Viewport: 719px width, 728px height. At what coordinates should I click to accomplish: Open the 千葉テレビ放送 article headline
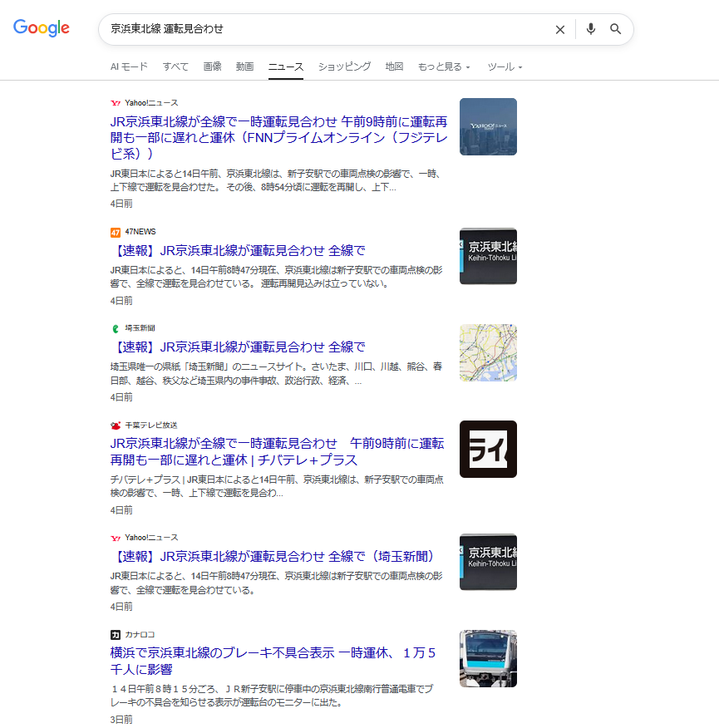click(276, 451)
